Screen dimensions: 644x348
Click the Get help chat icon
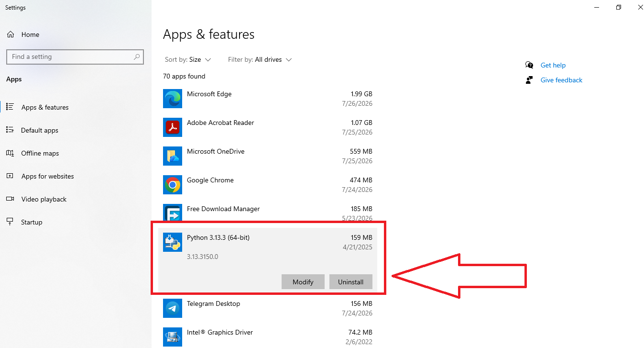pyautogui.click(x=529, y=65)
